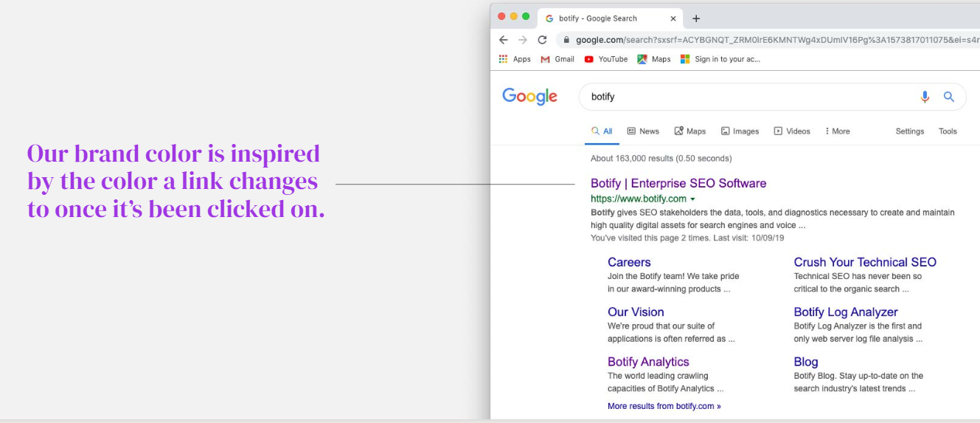Image resolution: width=980 pixels, height=423 pixels.
Task: Reload the page with refresh icon
Action: pos(543,40)
